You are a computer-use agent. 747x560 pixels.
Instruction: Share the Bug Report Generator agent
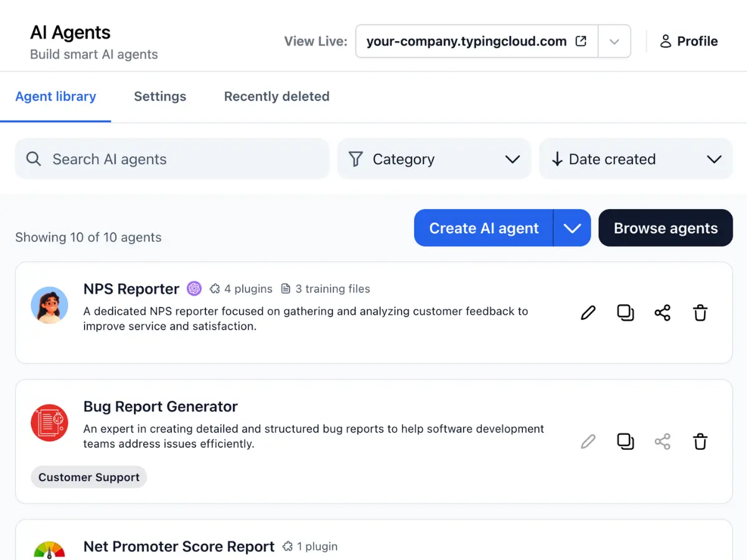coord(663,442)
